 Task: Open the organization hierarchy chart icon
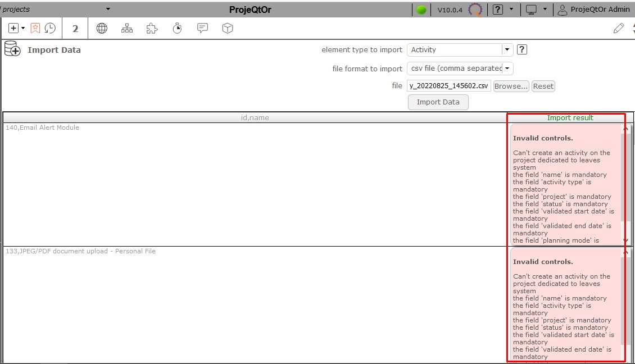[x=127, y=28]
